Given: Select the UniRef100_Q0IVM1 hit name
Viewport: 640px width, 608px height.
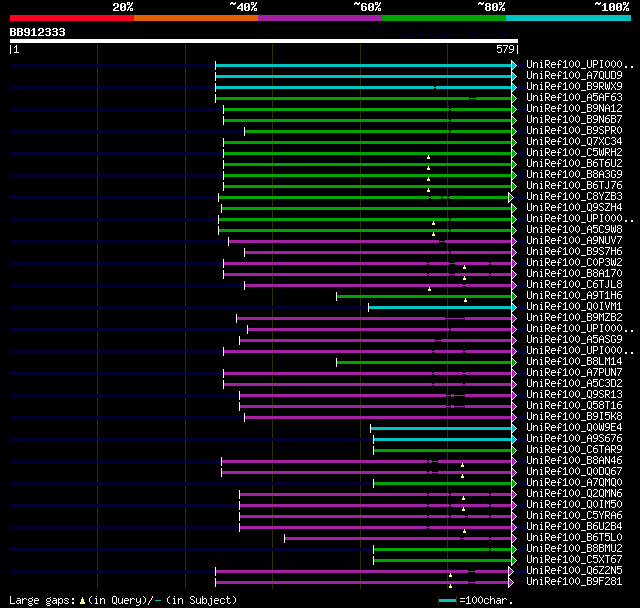Looking at the screenshot, I should pos(574,307).
